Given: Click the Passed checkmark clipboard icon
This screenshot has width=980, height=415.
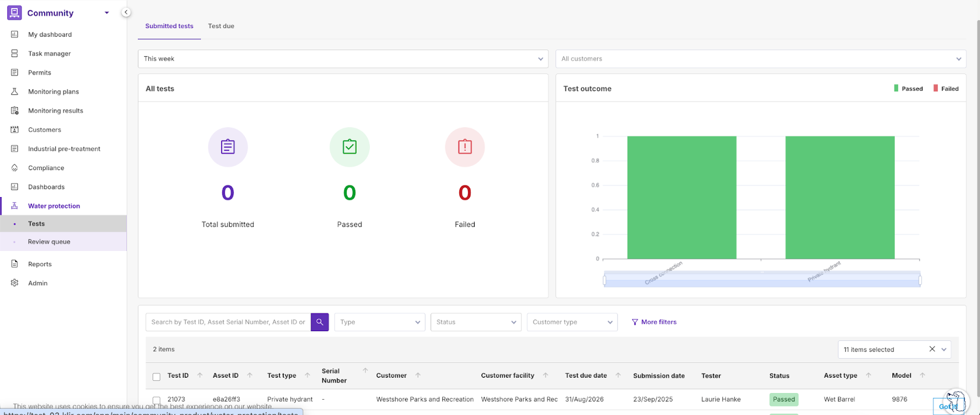Looking at the screenshot, I should point(350,147).
